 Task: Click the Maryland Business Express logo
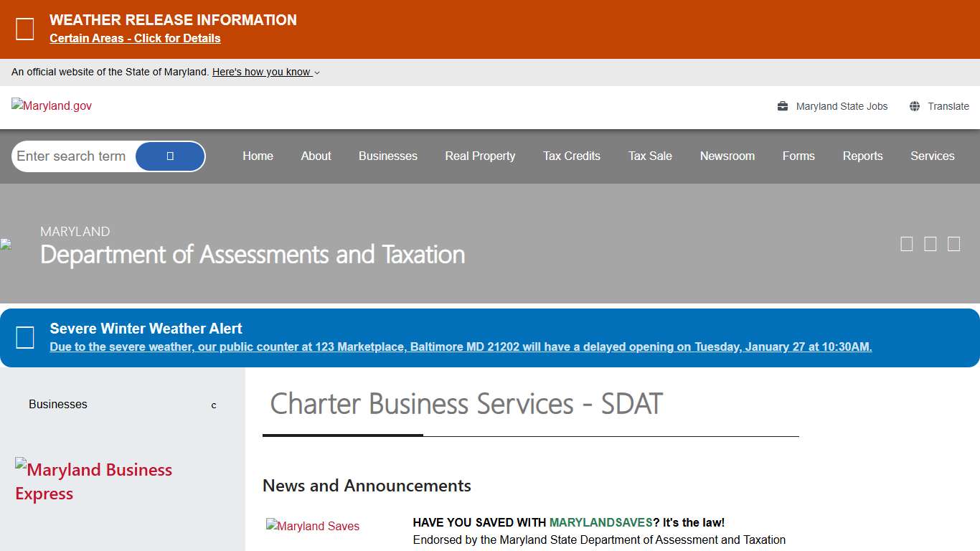(x=94, y=481)
